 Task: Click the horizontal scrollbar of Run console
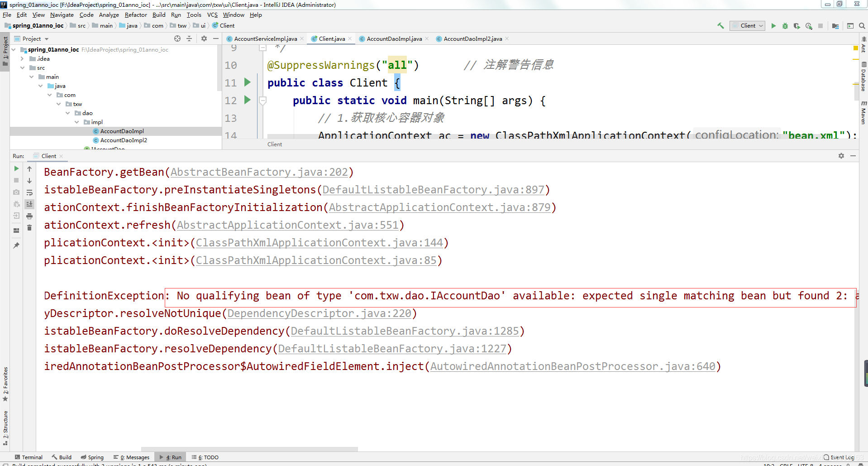(x=249, y=449)
